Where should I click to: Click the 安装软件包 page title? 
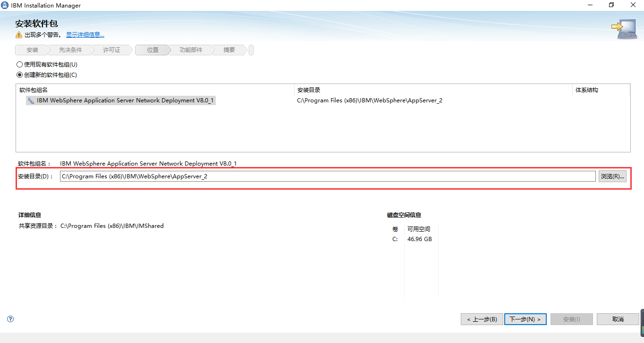(36, 24)
